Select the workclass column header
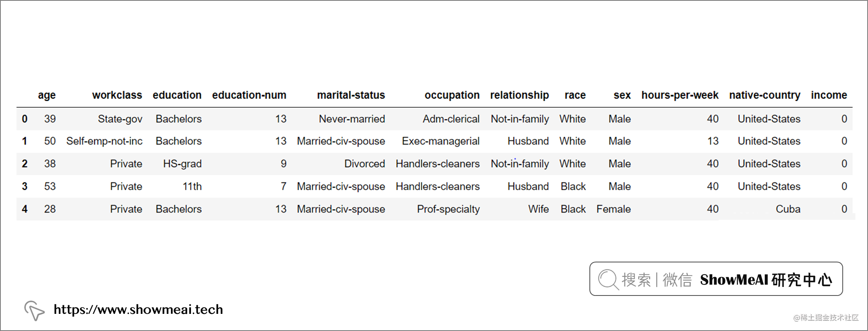Screen dimensions: 868x331 coord(117,95)
